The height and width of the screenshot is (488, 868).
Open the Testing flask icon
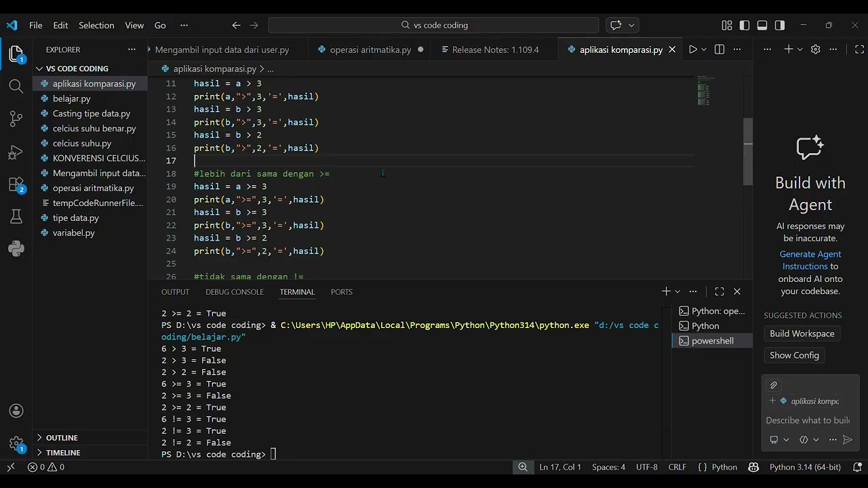point(16,217)
